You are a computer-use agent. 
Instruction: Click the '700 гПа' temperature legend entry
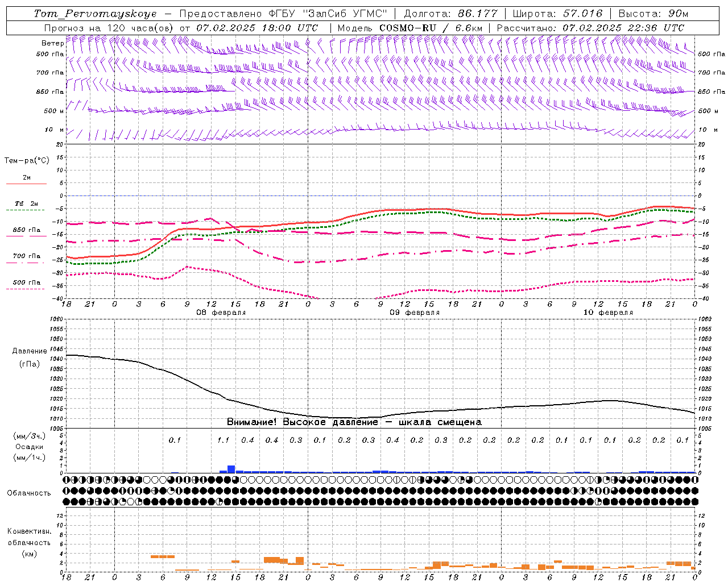27,256
